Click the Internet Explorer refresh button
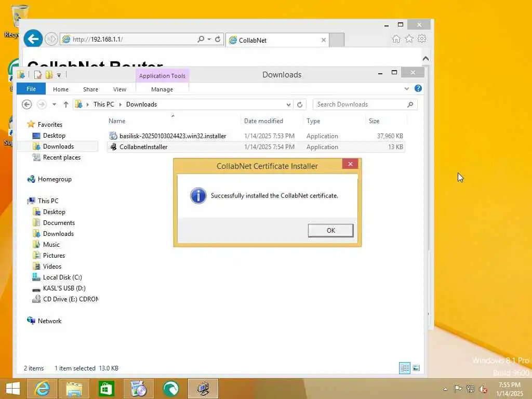 (x=218, y=39)
